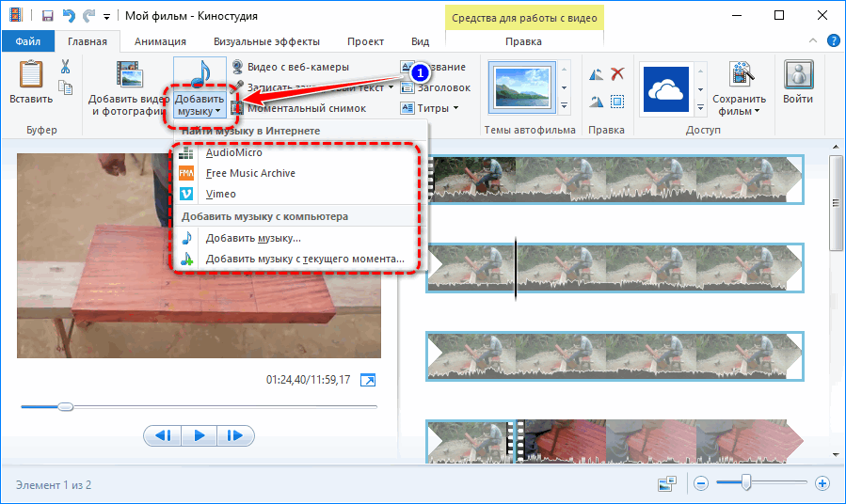Switch to the Вид tab
846x504 pixels.
(420, 41)
